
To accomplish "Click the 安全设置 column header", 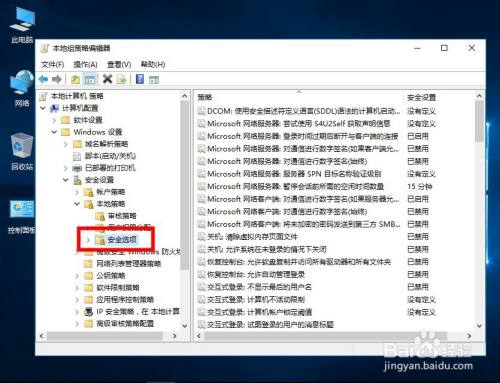I will 421,98.
